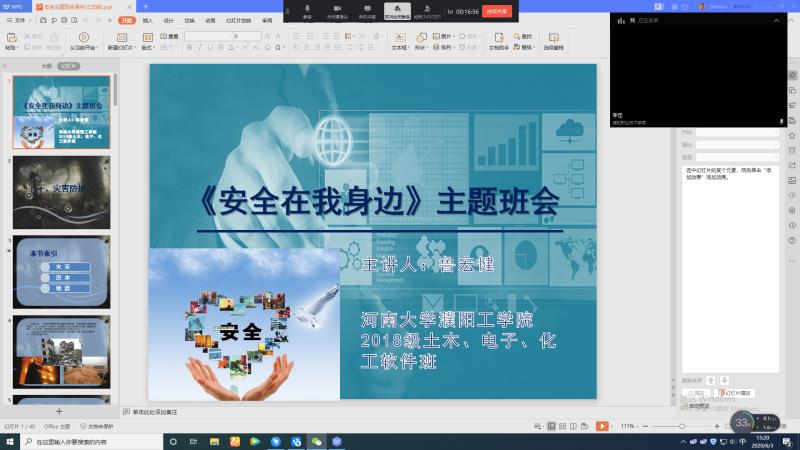Select slide 2 thumbnail

pyautogui.click(x=61, y=192)
